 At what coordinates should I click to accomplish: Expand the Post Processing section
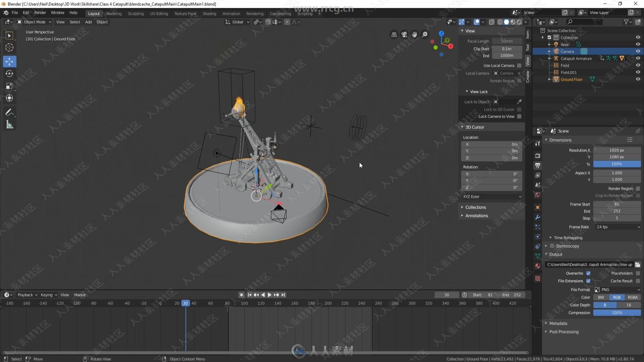pos(564,331)
